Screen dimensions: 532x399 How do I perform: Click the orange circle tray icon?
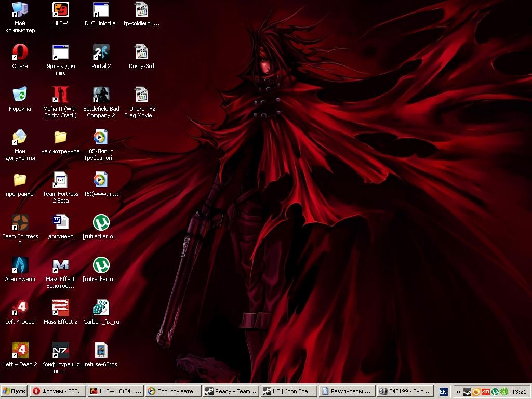pos(476,392)
